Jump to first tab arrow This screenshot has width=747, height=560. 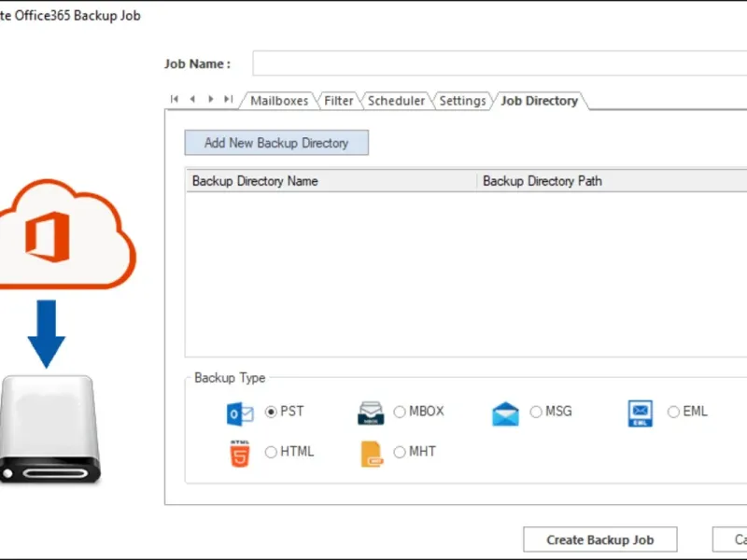[175, 99]
